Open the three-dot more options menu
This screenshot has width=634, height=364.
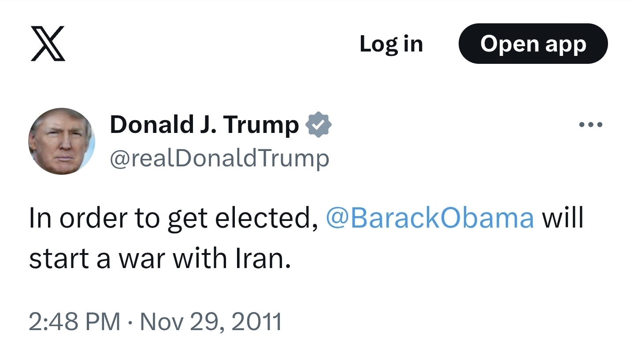click(590, 125)
